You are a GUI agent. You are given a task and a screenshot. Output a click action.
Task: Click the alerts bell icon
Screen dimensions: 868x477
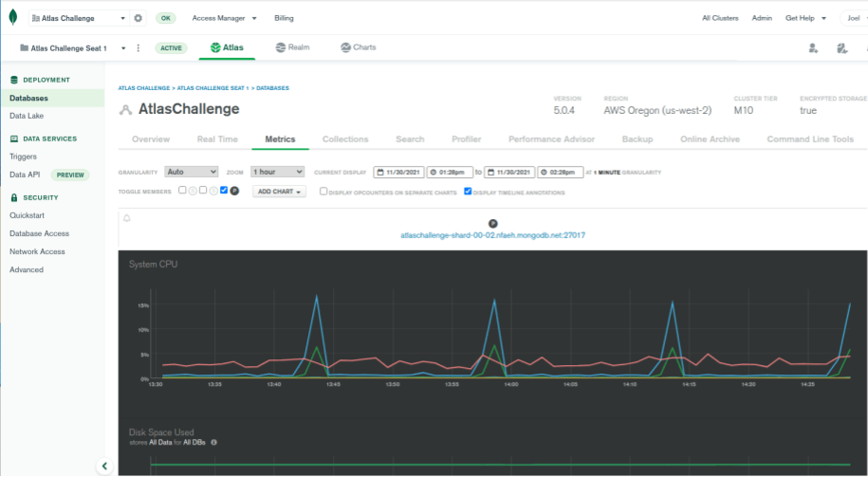[127, 218]
